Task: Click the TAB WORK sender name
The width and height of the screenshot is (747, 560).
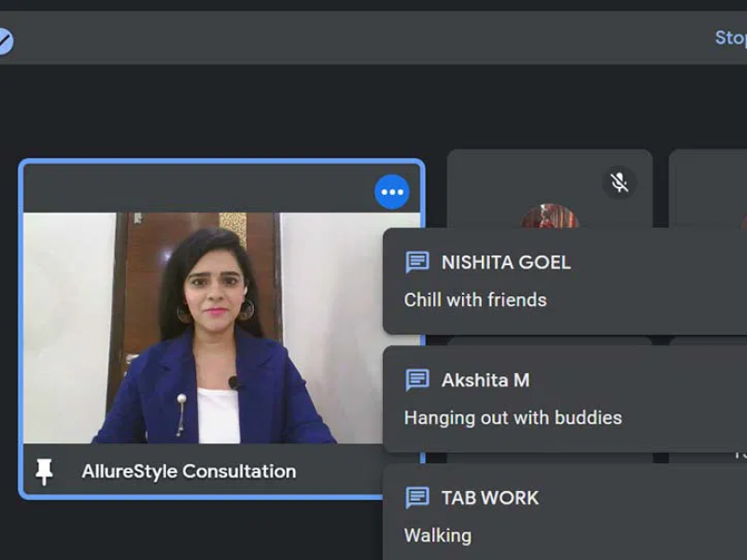Action: point(489,498)
